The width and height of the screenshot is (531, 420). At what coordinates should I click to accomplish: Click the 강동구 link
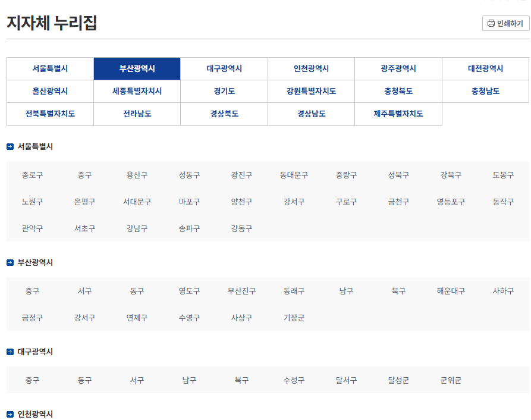241,228
